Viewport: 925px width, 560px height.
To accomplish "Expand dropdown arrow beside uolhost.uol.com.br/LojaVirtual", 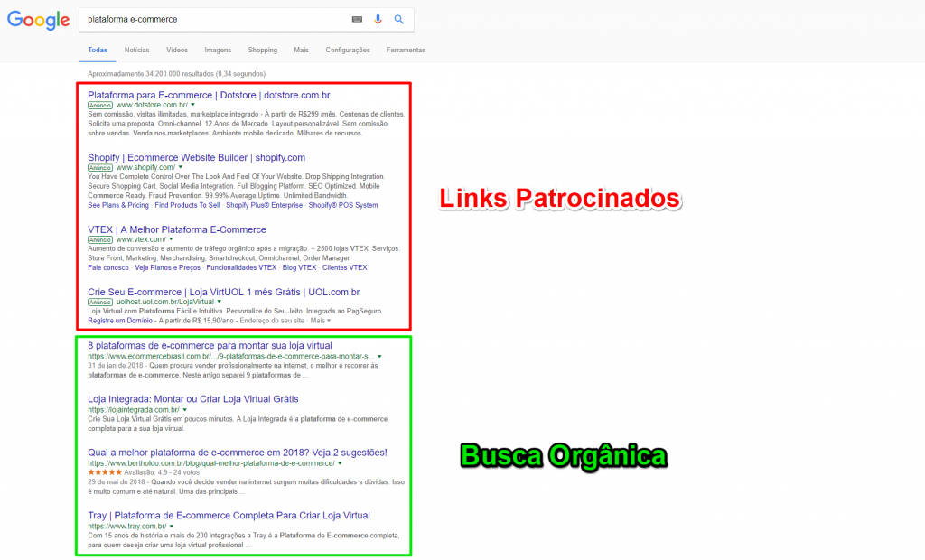I will coord(220,302).
